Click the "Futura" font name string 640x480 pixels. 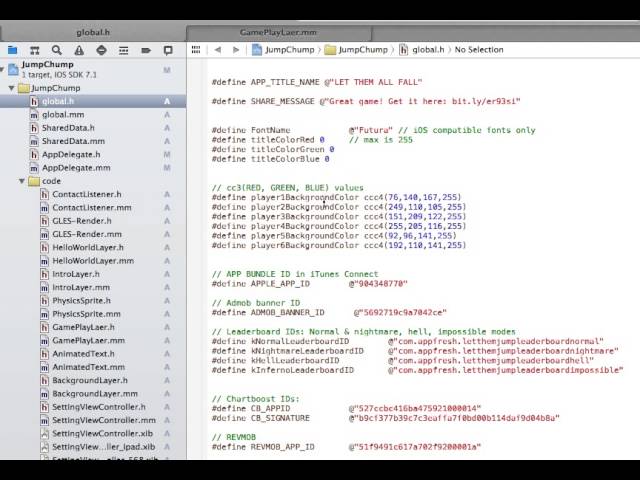(x=371, y=130)
